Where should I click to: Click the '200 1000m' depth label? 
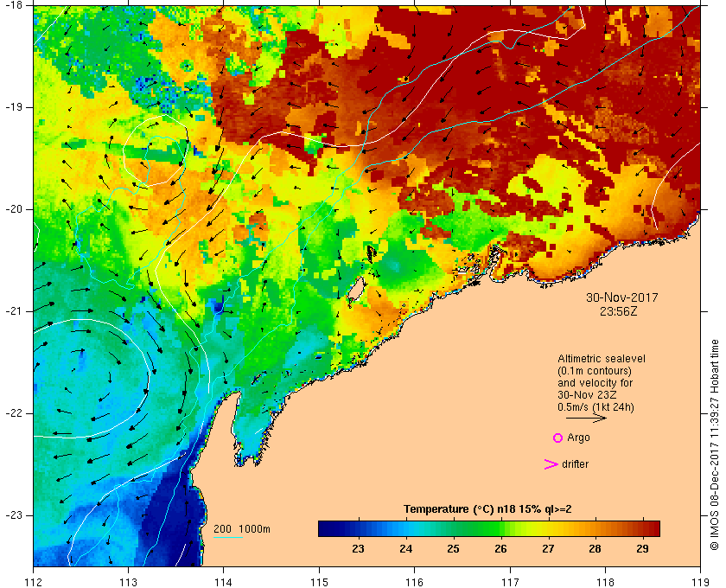242,529
